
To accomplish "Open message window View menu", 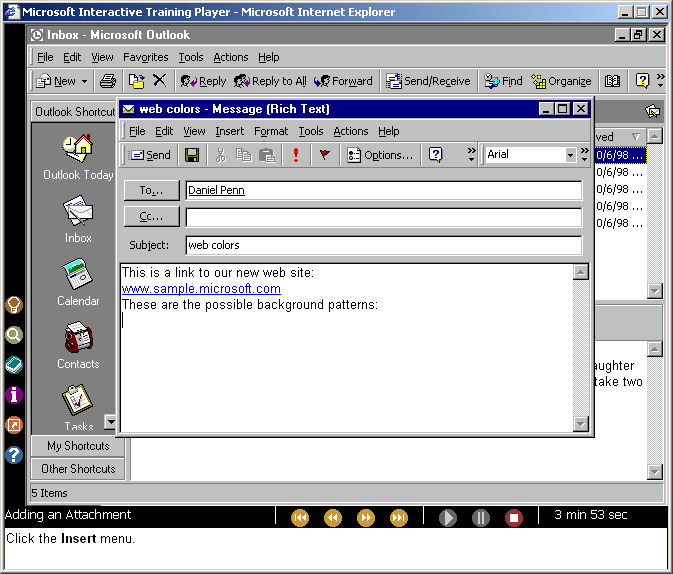I will 194,131.
